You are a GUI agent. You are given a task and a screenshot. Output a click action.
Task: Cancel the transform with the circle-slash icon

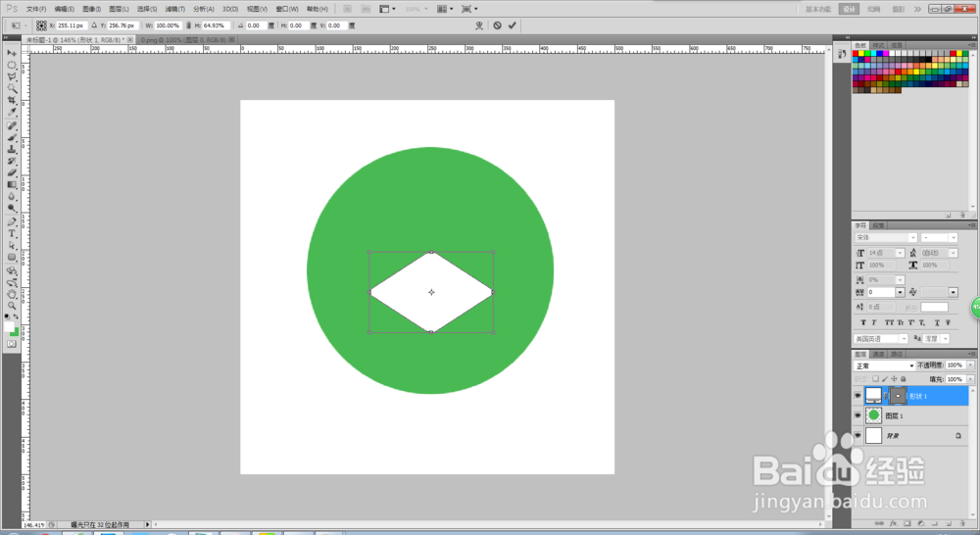pyautogui.click(x=498, y=25)
